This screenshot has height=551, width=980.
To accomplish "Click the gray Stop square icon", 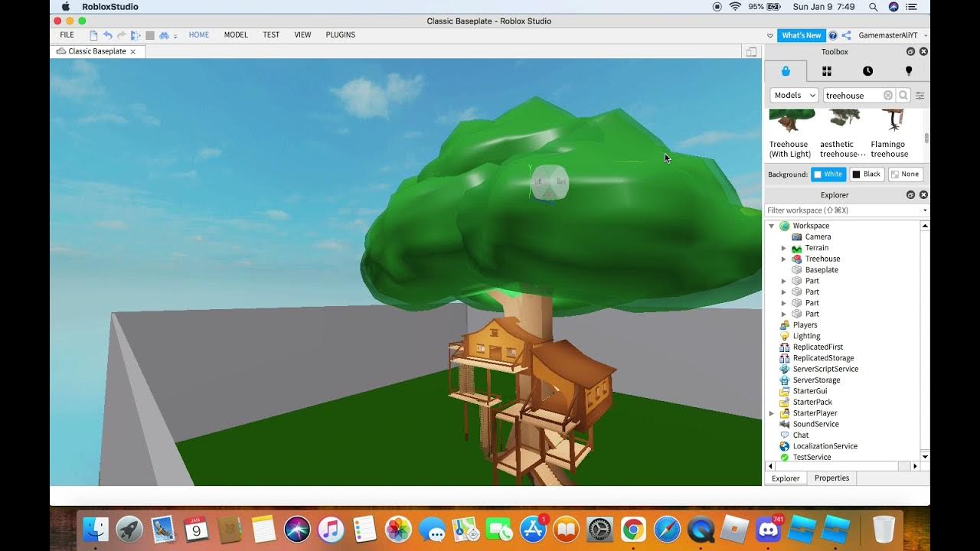I will (150, 35).
